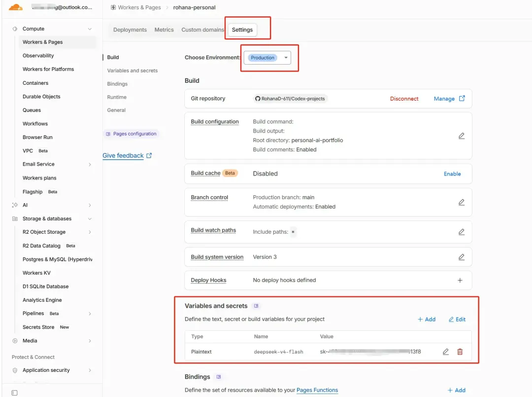The width and height of the screenshot is (532, 397).
Task: Edit Build watch paths pencil icon
Action: [462, 232]
